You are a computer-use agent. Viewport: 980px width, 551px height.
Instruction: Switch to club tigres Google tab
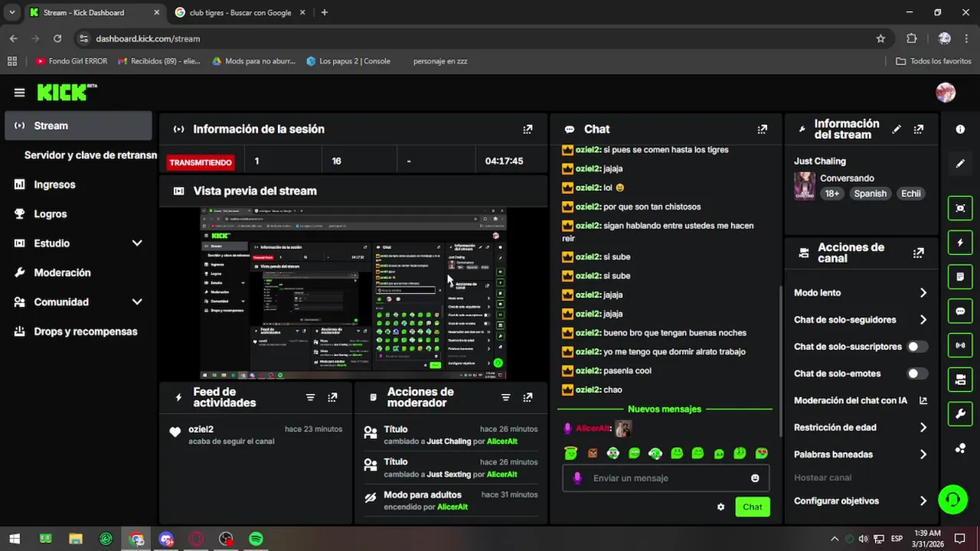240,12
